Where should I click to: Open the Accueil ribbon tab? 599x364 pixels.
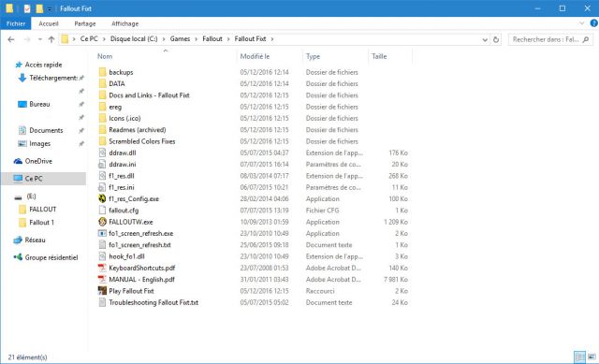click(x=49, y=23)
